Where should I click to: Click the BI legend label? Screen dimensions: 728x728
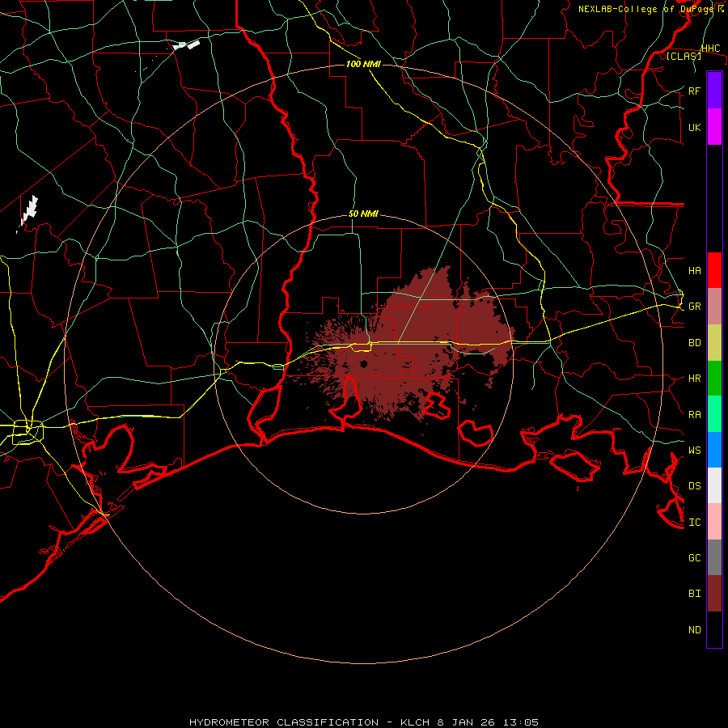[x=694, y=594]
